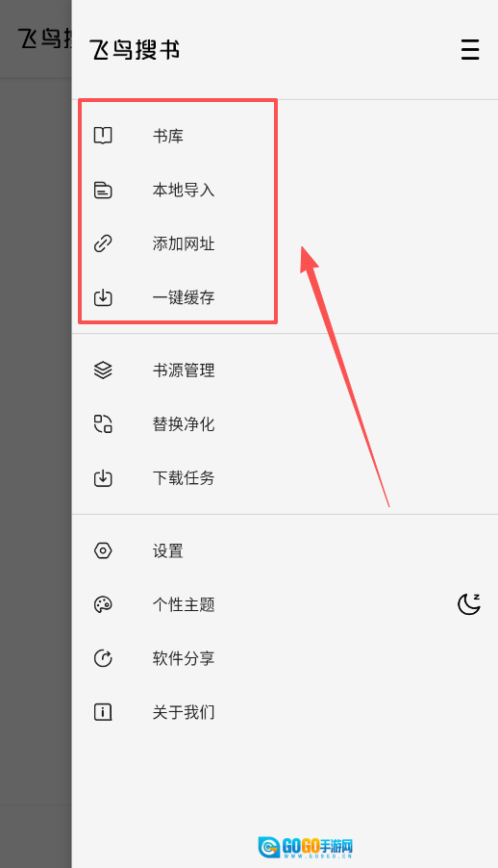
Task: Open the 下载任务 list entry
Action: click(x=285, y=477)
